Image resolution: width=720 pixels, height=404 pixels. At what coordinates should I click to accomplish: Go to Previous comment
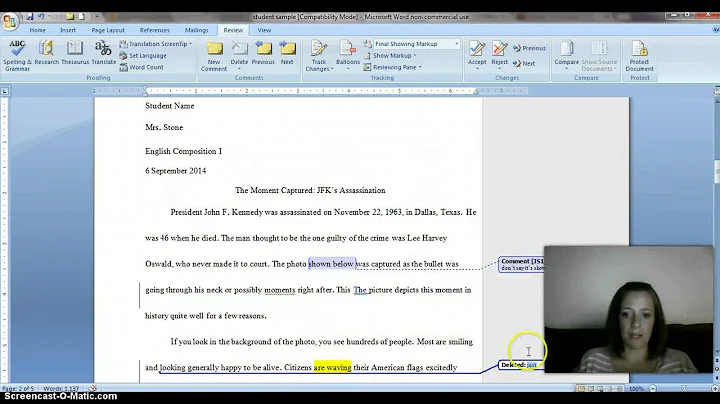tap(263, 53)
